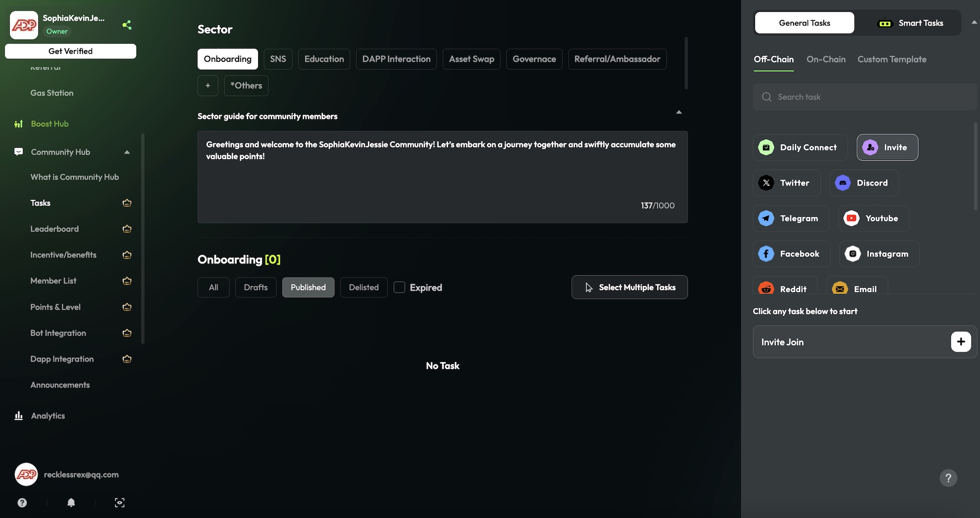
Task: Click the screenshot capture icon bottom-left
Action: (120, 503)
